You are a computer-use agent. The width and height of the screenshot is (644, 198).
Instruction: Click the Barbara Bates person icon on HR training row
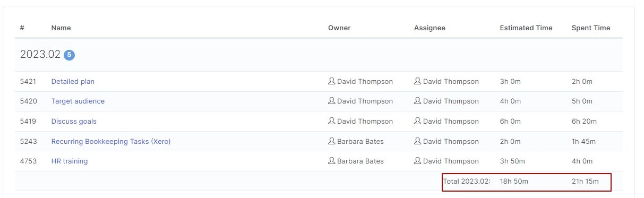click(x=332, y=161)
